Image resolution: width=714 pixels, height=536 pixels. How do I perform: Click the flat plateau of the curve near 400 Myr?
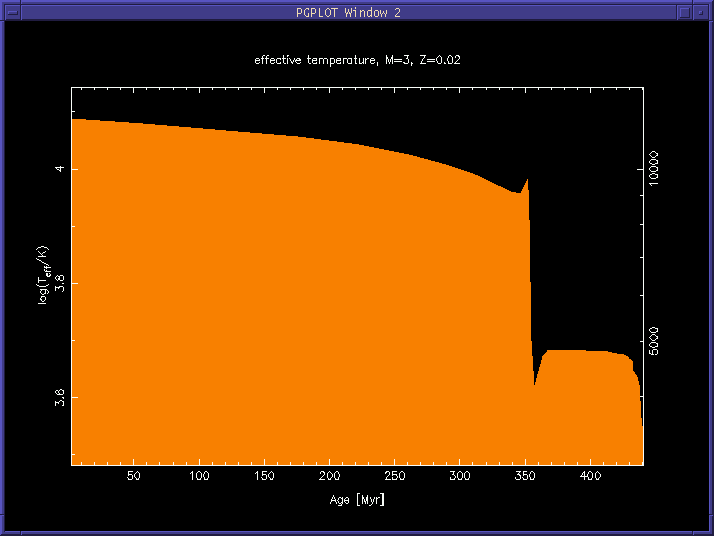587,351
